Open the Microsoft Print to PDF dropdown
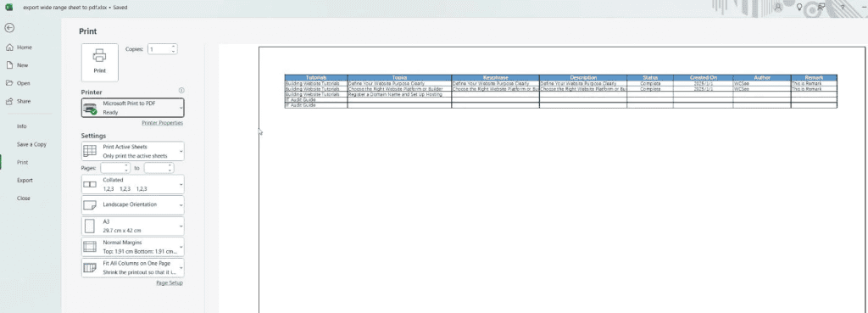The height and width of the screenshot is (313, 868). pyautogui.click(x=133, y=108)
